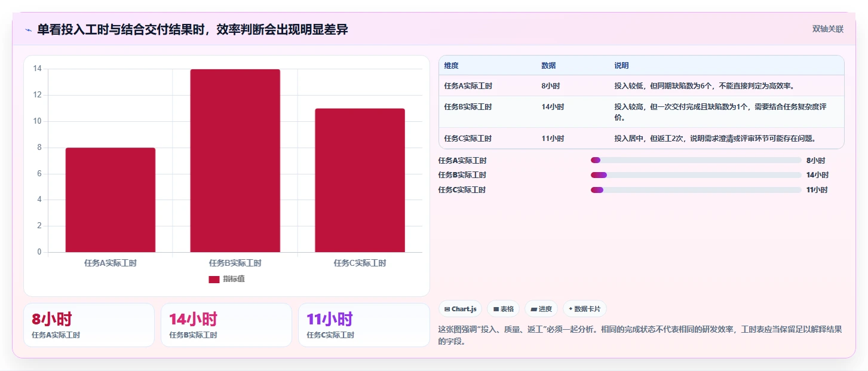Click the 8小时 table data cell

pos(551,86)
